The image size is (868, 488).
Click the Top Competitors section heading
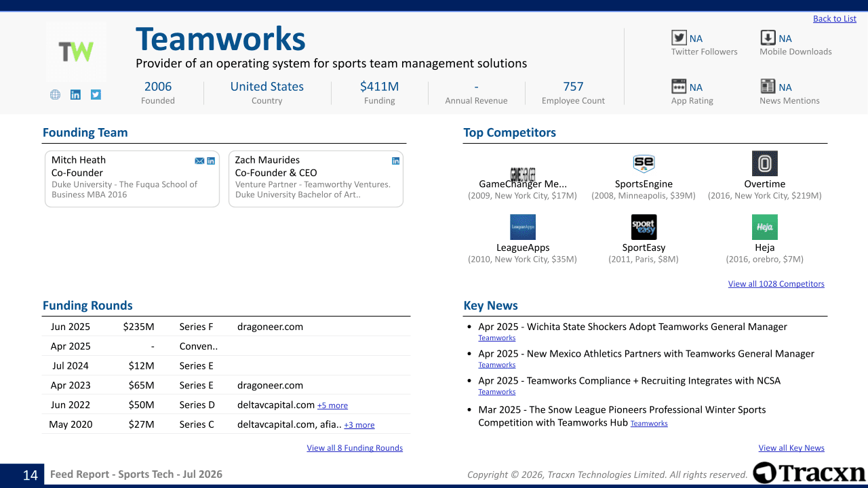pyautogui.click(x=510, y=133)
